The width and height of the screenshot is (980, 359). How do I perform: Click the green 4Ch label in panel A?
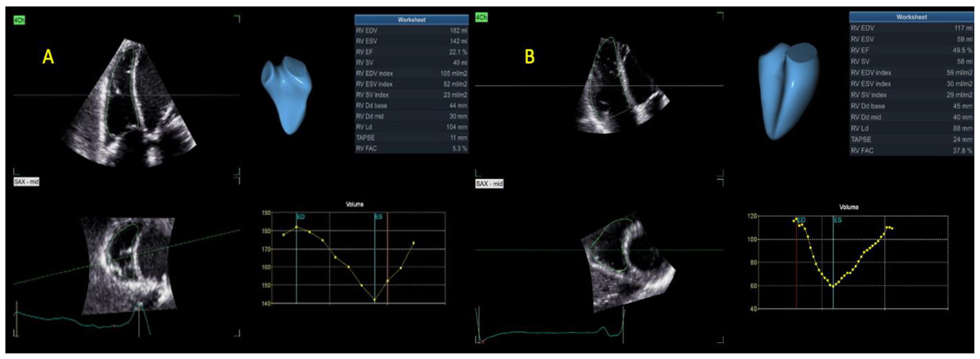[19, 20]
